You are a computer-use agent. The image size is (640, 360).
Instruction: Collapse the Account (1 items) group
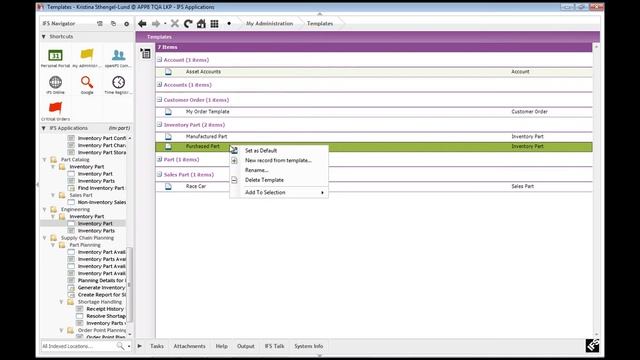160,60
